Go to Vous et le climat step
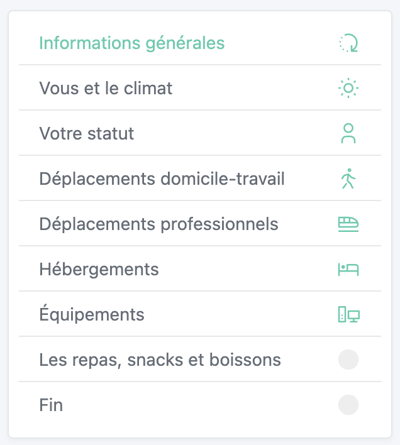Screen dimensions: 400x445 point(106,88)
